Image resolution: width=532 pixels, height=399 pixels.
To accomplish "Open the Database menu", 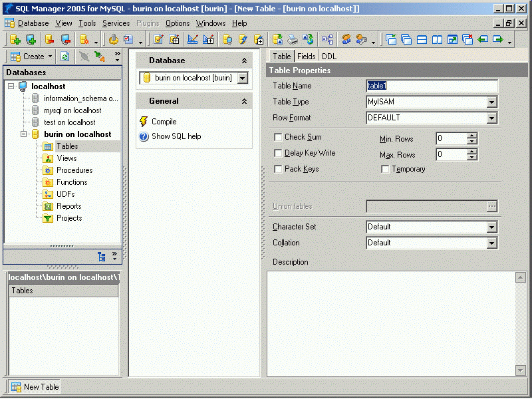I will point(33,23).
